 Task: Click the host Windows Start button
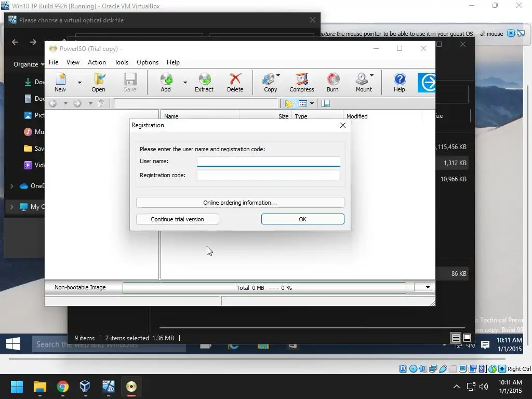click(17, 387)
